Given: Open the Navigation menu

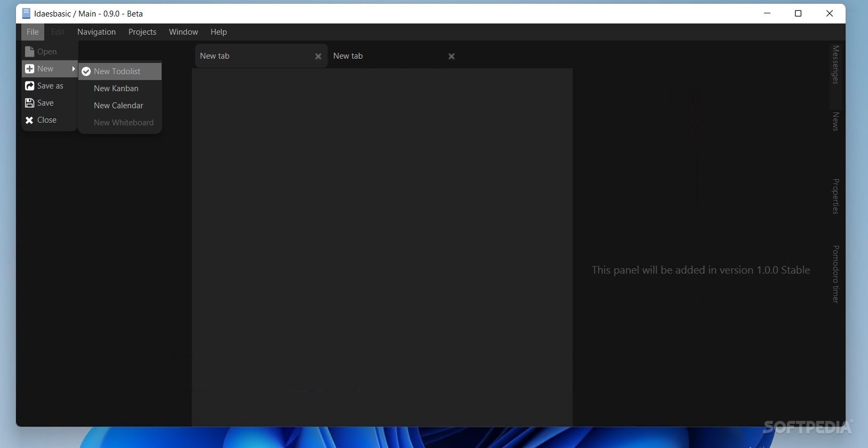Looking at the screenshot, I should click(x=97, y=32).
